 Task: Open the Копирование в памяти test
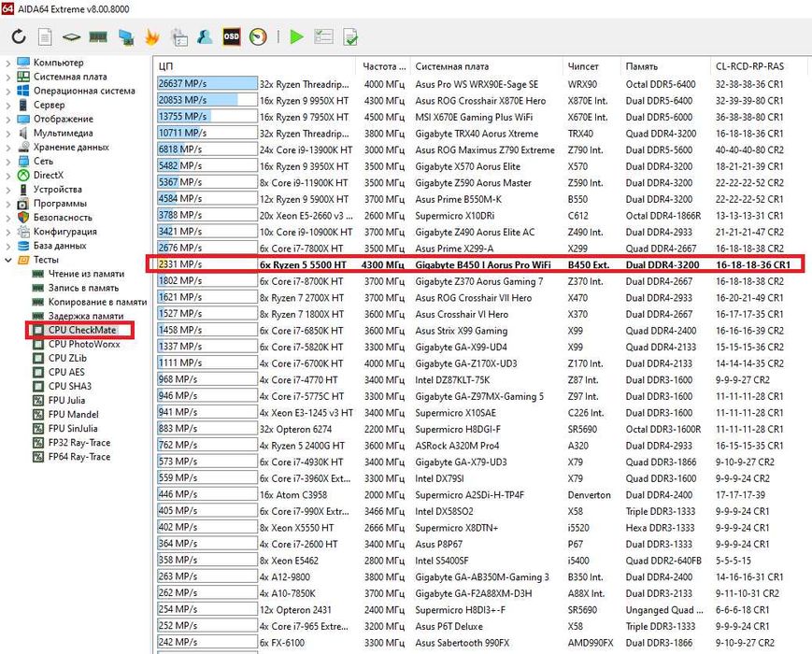coord(97,302)
